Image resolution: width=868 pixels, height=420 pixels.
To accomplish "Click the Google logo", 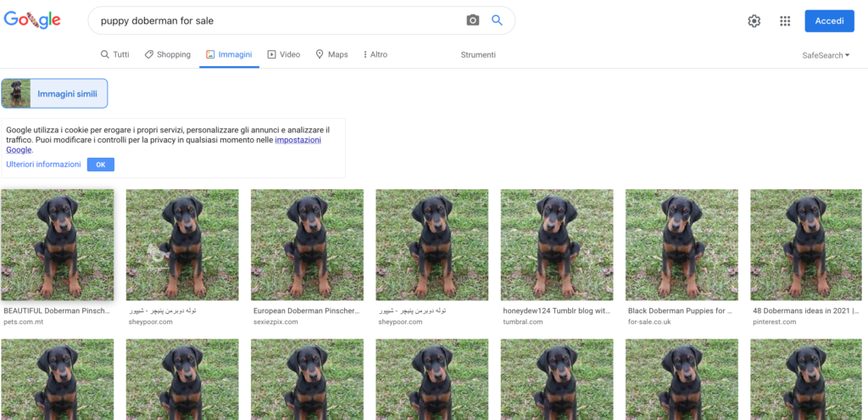I will pos(32,20).
